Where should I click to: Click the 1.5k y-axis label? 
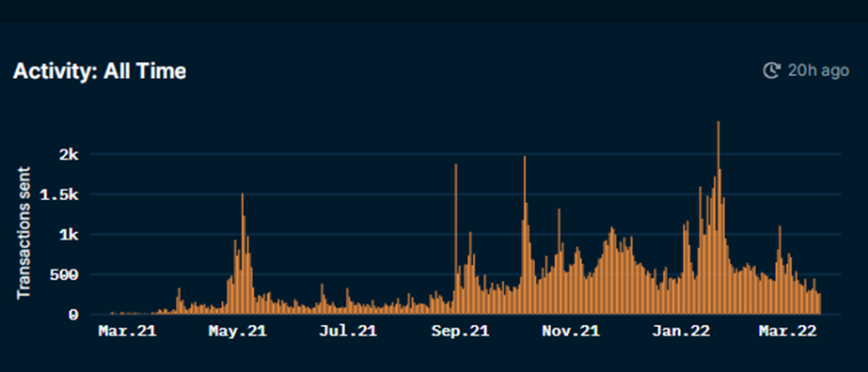click(x=60, y=194)
